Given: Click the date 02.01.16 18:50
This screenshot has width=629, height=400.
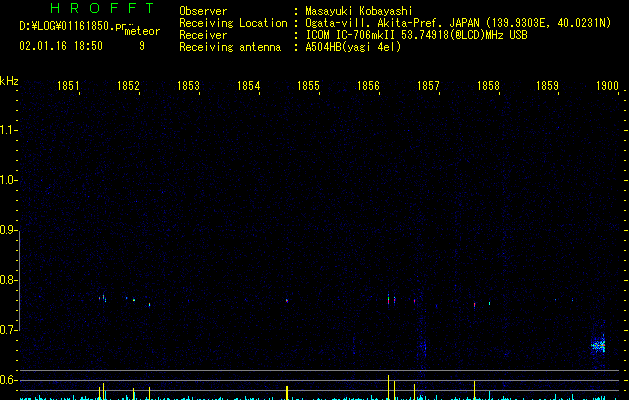Looking at the screenshot, I should (x=61, y=46).
